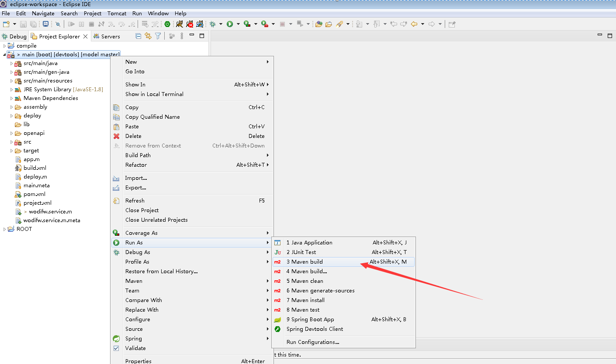The width and height of the screenshot is (616, 364).
Task: Click the Delete red X icon in context menu
Action: click(x=116, y=136)
